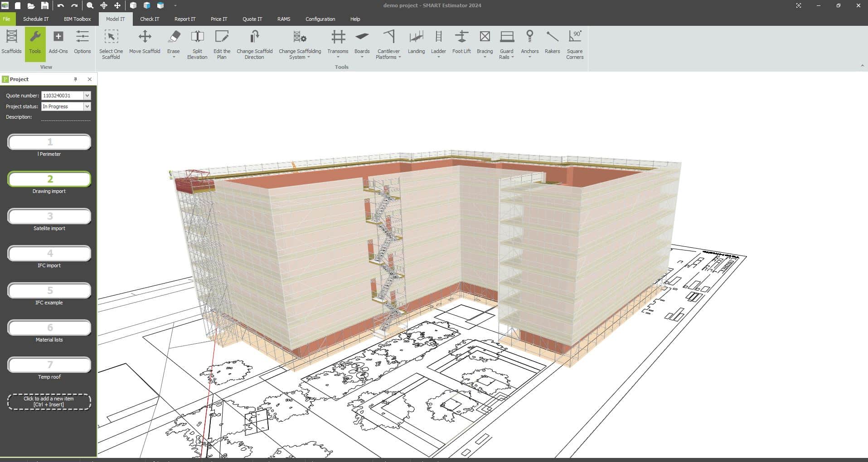Image resolution: width=868 pixels, height=462 pixels.
Task: Choose the Landing tool
Action: [x=416, y=42]
